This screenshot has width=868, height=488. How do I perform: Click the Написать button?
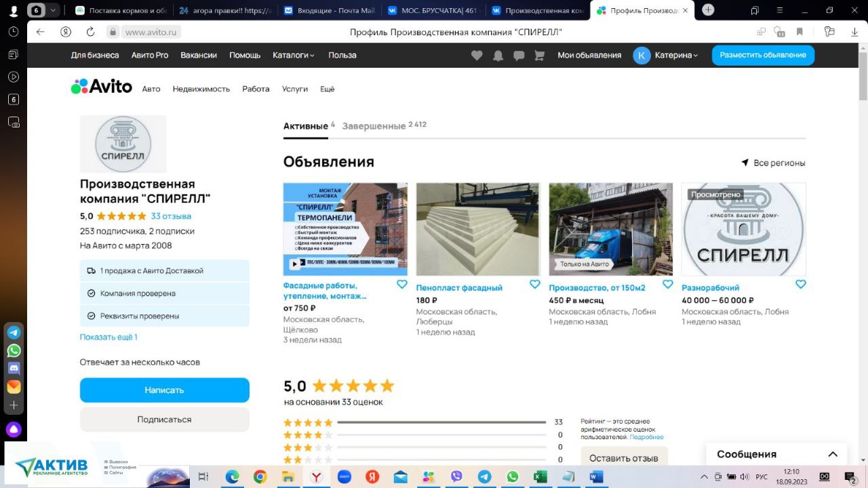coord(164,390)
